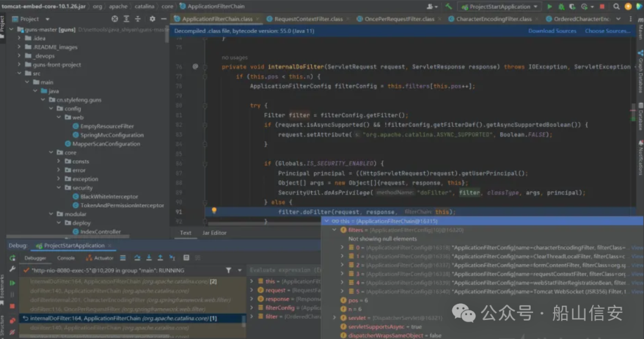644x339 pixels.
Task: Click View link for filters element 0
Action: coord(637,247)
